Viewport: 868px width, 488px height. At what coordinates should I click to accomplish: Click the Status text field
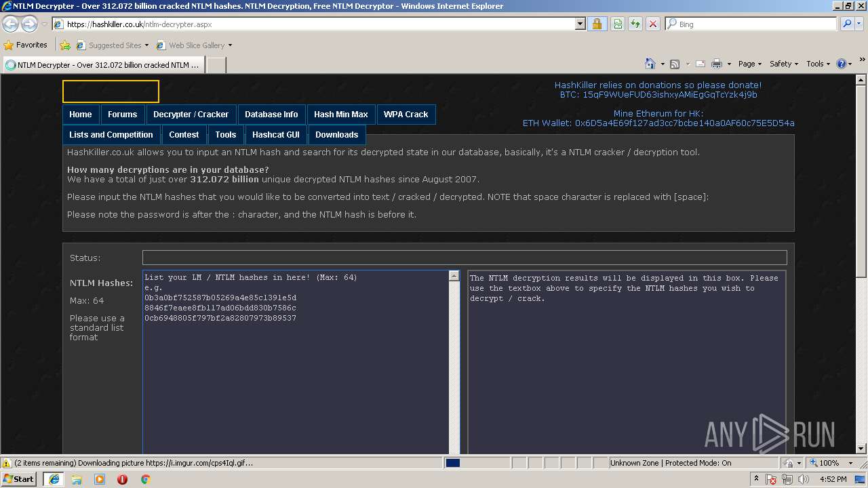(x=465, y=258)
